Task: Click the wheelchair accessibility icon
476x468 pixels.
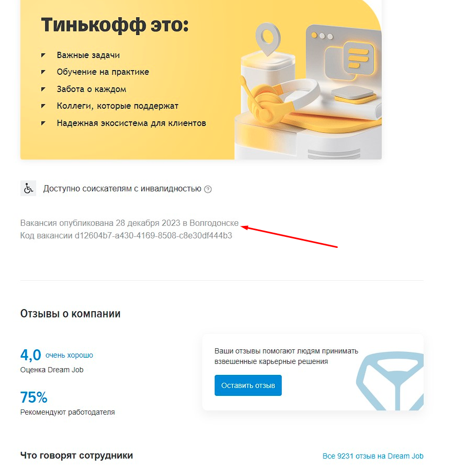Action: tap(28, 188)
